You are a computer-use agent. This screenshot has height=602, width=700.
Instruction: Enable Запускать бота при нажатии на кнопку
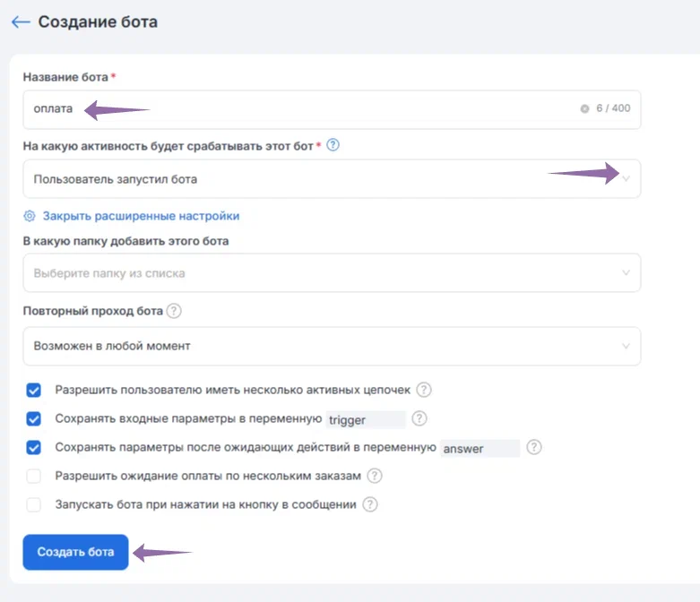33,504
